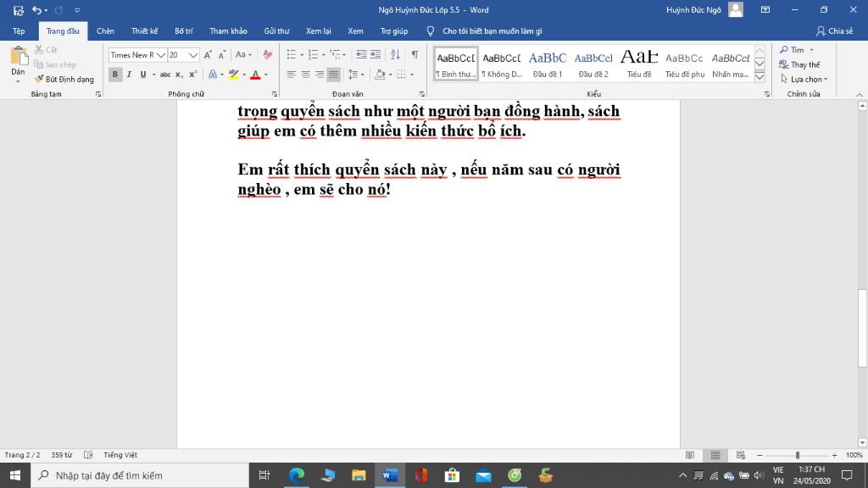868x488 pixels.
Task: Sort the selected text
Action: pyautogui.click(x=395, y=55)
